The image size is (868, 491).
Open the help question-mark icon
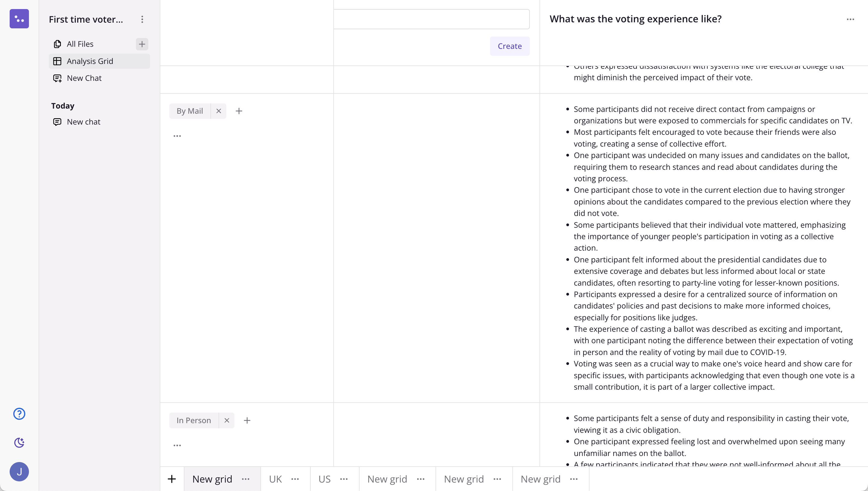click(19, 414)
